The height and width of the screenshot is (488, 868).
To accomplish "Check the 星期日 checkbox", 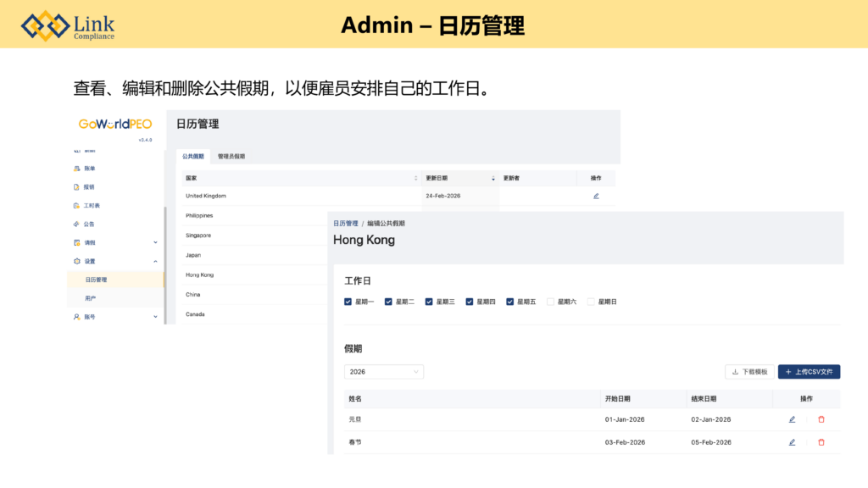I will tap(592, 302).
